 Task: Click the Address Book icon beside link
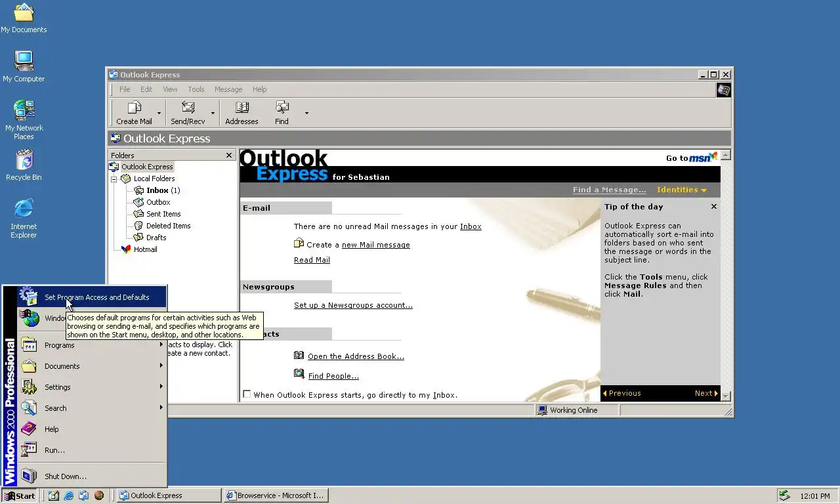click(x=299, y=355)
